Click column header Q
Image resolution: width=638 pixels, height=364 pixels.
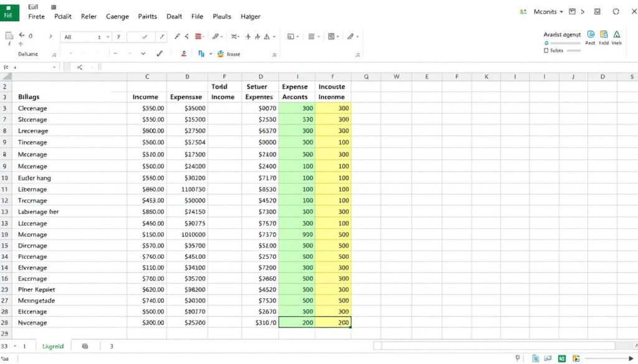(366, 77)
